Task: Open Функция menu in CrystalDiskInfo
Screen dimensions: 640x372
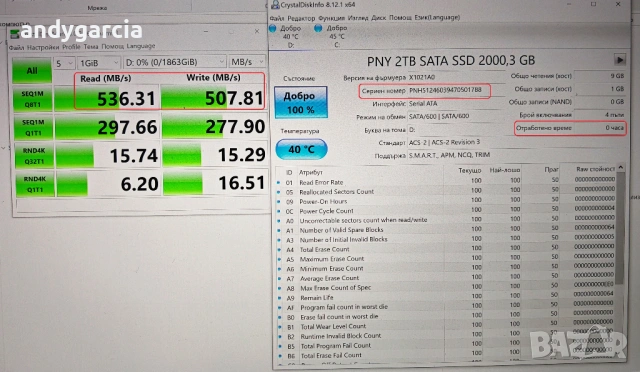Action: pos(331,18)
